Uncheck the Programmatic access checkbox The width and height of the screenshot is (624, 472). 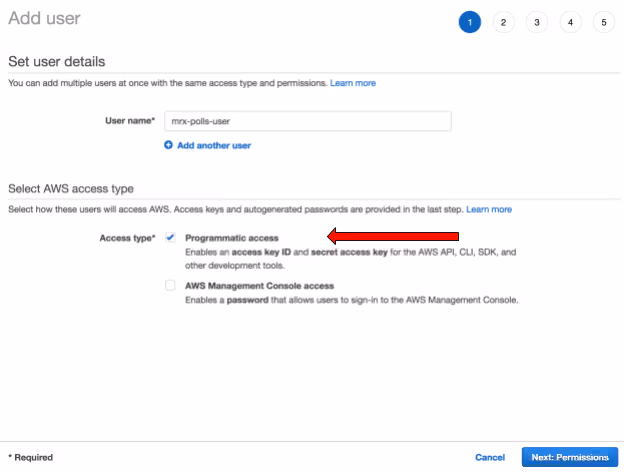point(170,238)
